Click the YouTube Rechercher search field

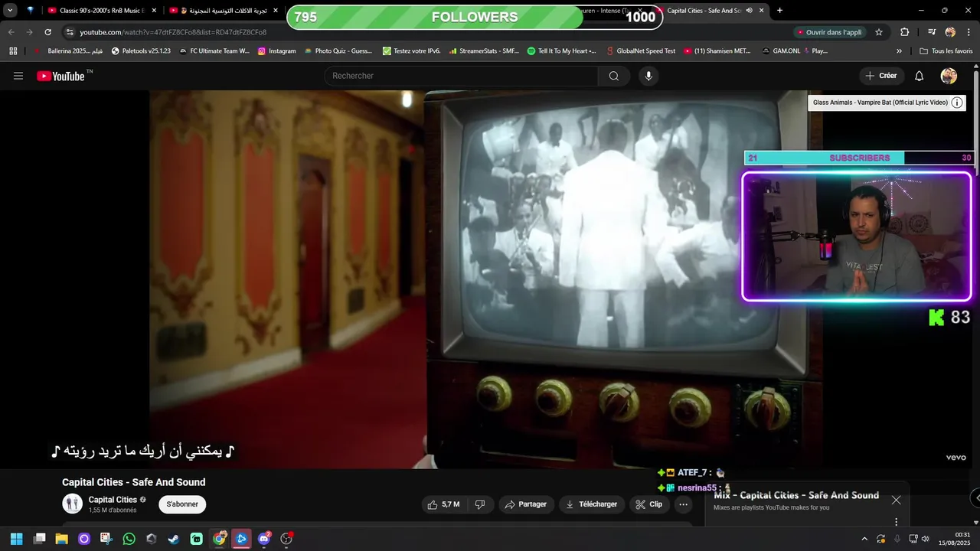461,76
